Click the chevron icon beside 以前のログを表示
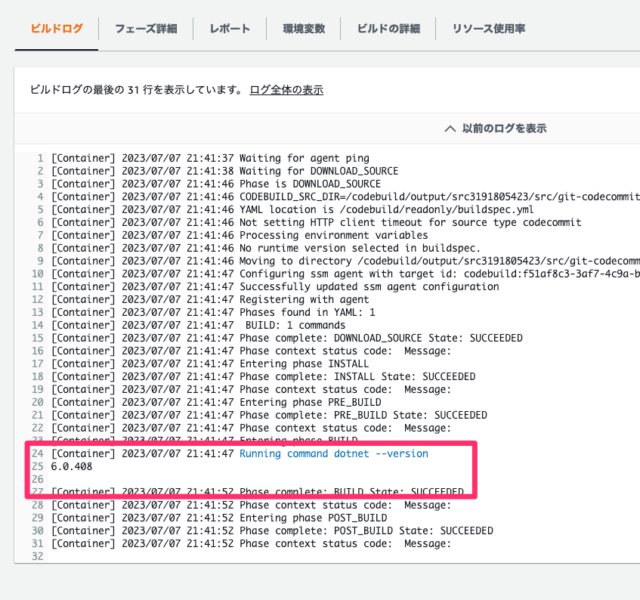The width and height of the screenshot is (640, 600). pyautogui.click(x=450, y=129)
